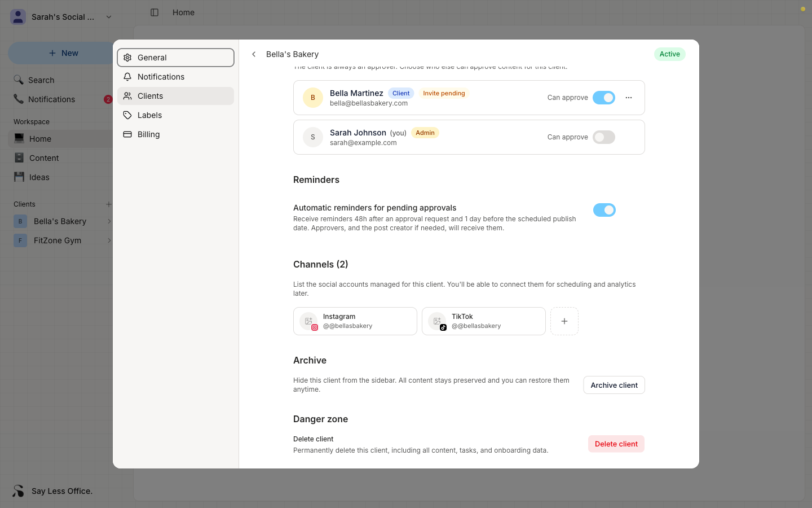Click the tag icon next to Labels
Viewport: 812px width, 508px height.
pyautogui.click(x=127, y=115)
